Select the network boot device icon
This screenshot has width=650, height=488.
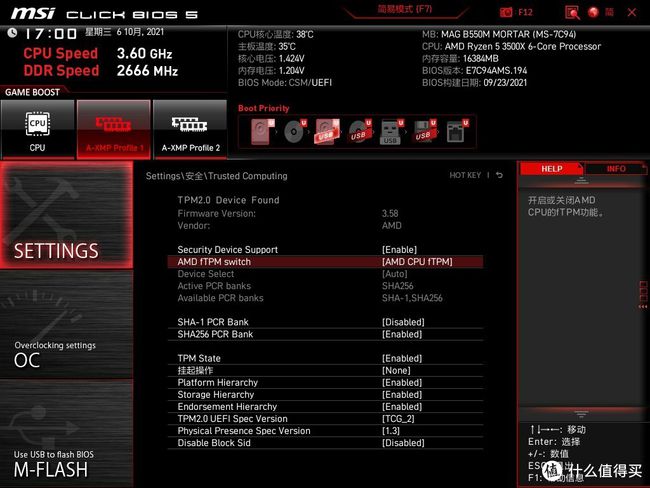(457, 131)
